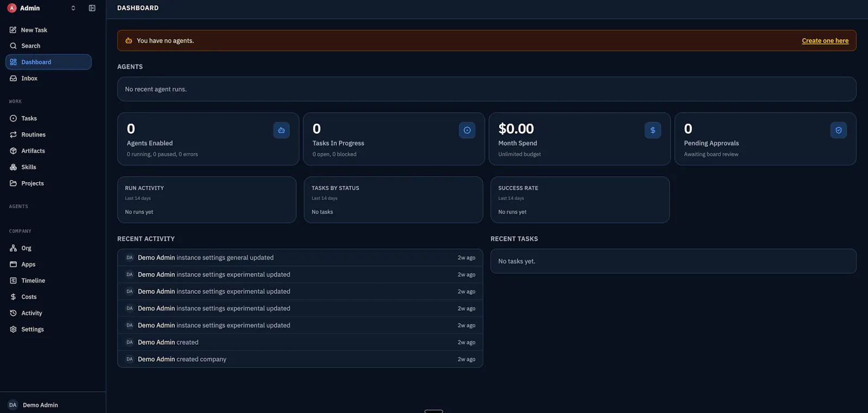Click the robot icon in the no agents banner

pos(129,41)
